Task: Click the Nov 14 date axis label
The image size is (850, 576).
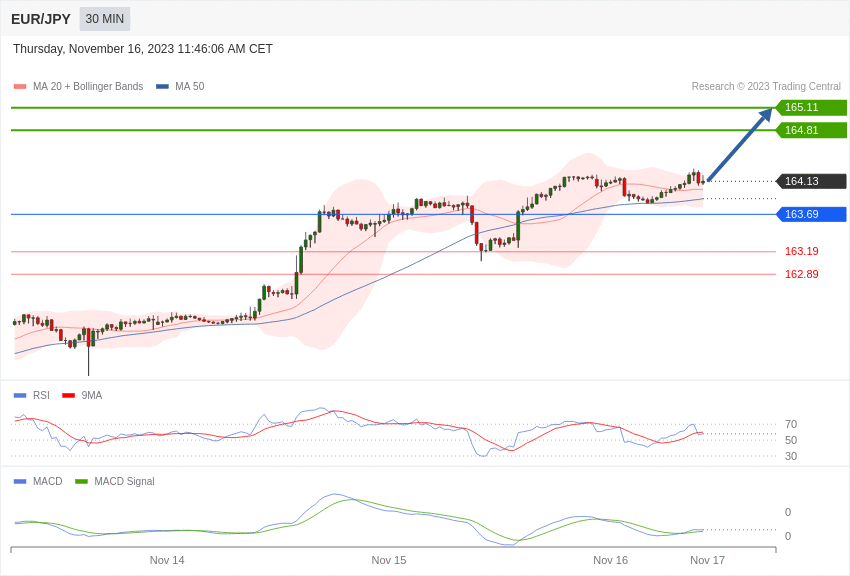Action: tap(167, 560)
